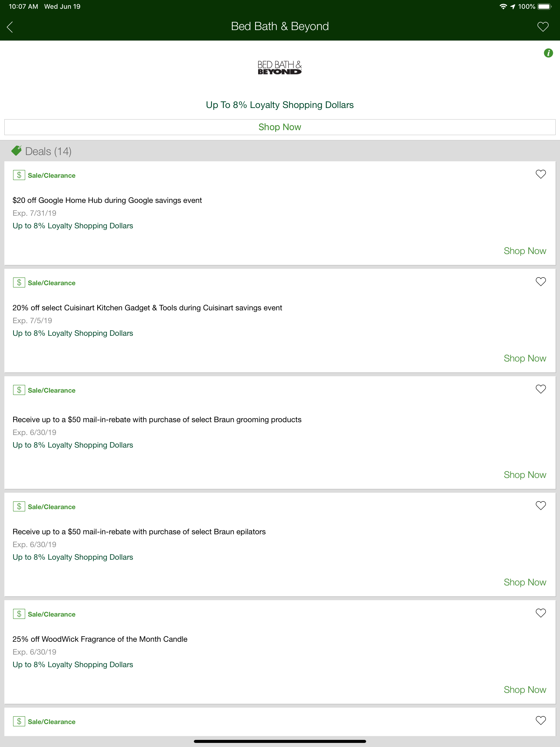Click the Deals (14) tag icon
Image resolution: width=560 pixels, height=747 pixels.
[x=16, y=151]
